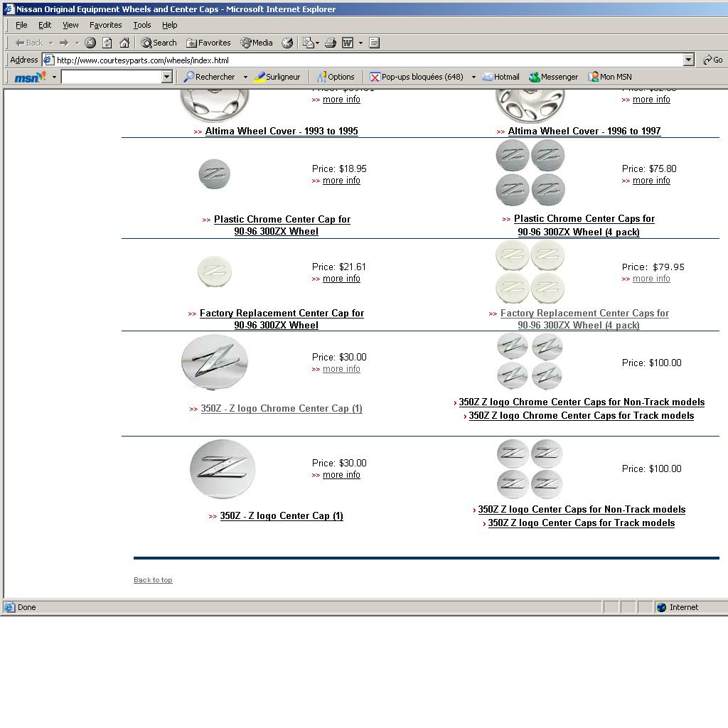Open 350Z Z logo Center Caps for Non-Track models

[582, 509]
